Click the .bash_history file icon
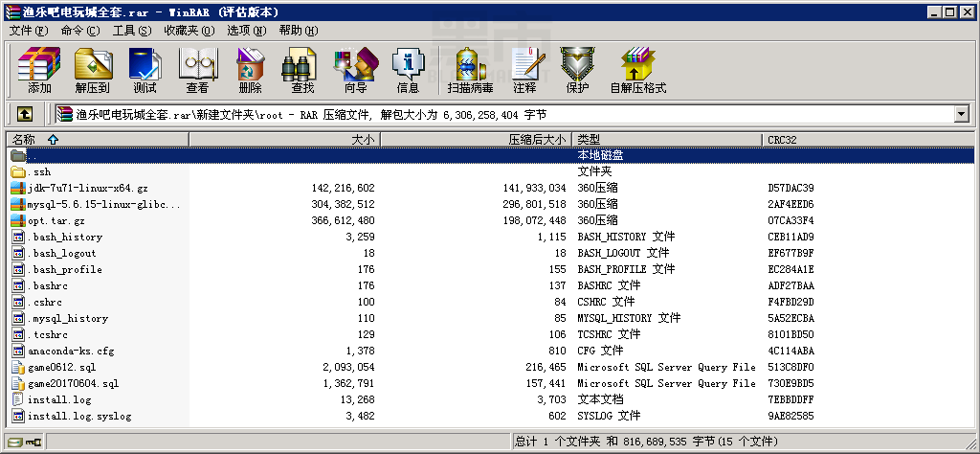This screenshot has height=454, width=980. coord(18,237)
